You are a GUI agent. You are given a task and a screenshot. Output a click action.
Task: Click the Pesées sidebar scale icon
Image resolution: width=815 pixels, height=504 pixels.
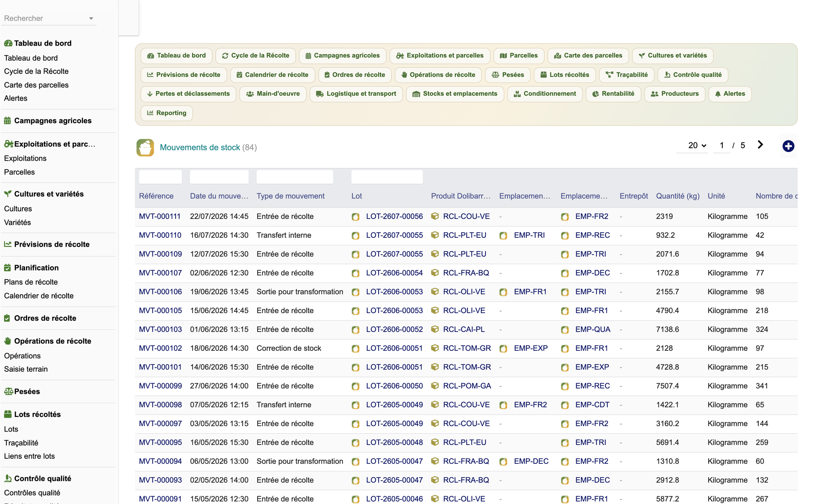click(8, 391)
